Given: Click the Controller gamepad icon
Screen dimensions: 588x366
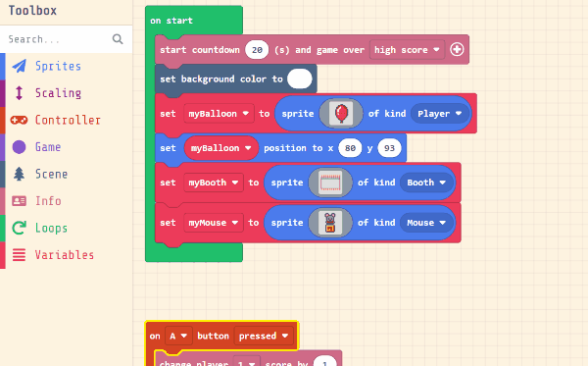Looking at the screenshot, I should pyautogui.click(x=20, y=120).
